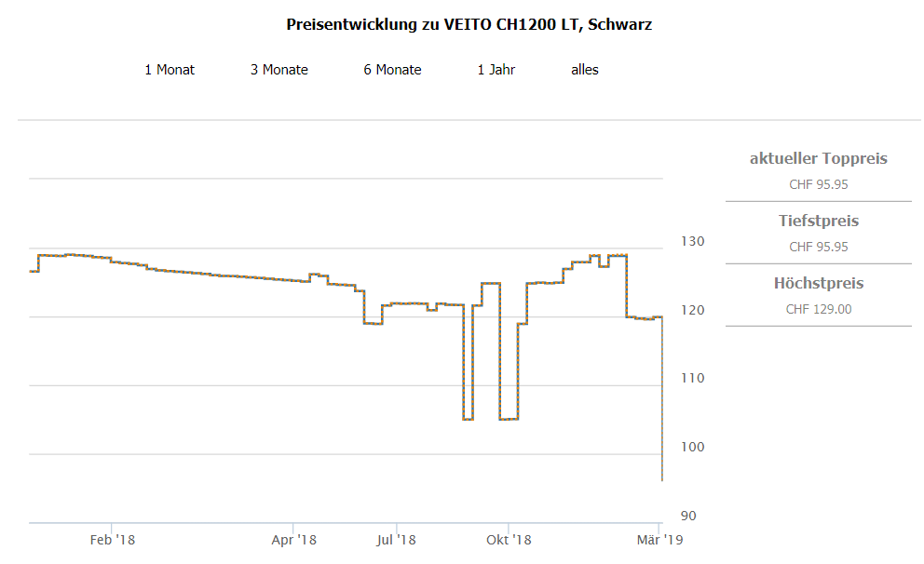The image size is (924, 564).
Task: Click the 130 y-axis price label
Action: pos(692,241)
